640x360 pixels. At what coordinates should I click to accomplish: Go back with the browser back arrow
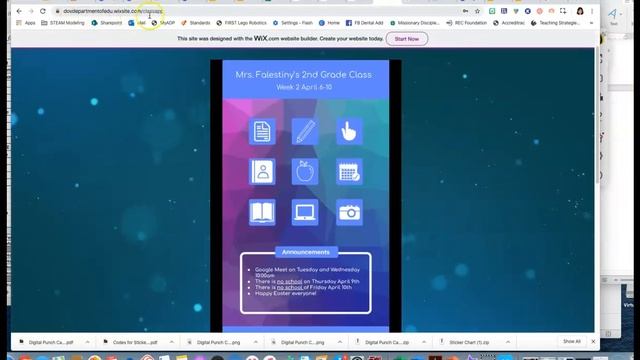pyautogui.click(x=19, y=11)
